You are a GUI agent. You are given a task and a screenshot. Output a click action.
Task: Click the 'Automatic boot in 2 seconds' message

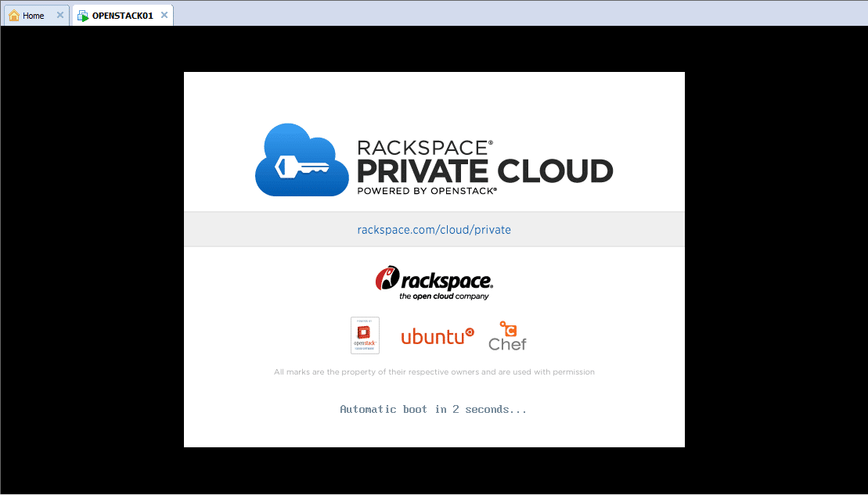434,409
